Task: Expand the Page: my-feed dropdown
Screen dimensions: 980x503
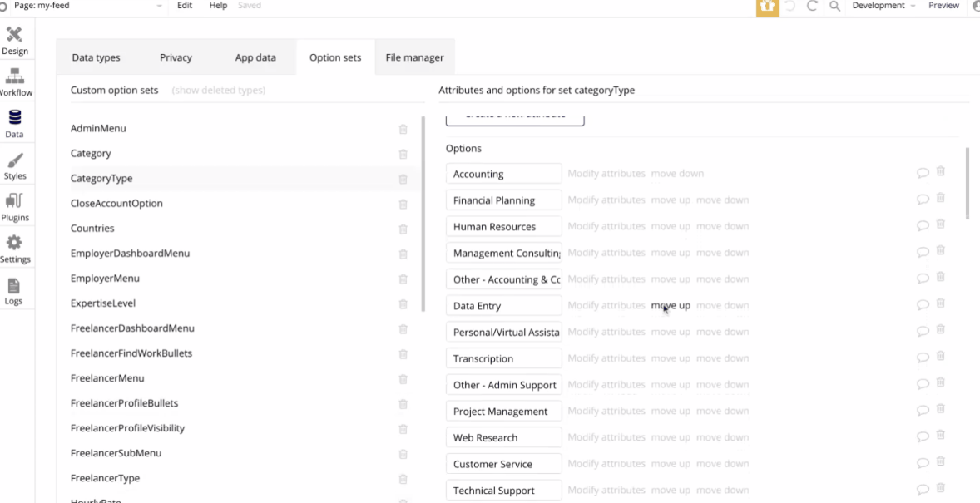Action: (159, 6)
